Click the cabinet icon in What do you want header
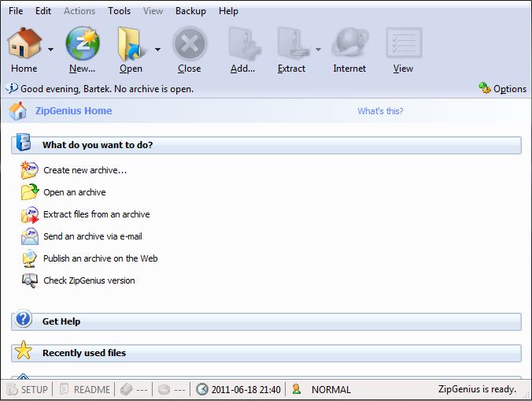This screenshot has height=401, width=532. [24, 142]
